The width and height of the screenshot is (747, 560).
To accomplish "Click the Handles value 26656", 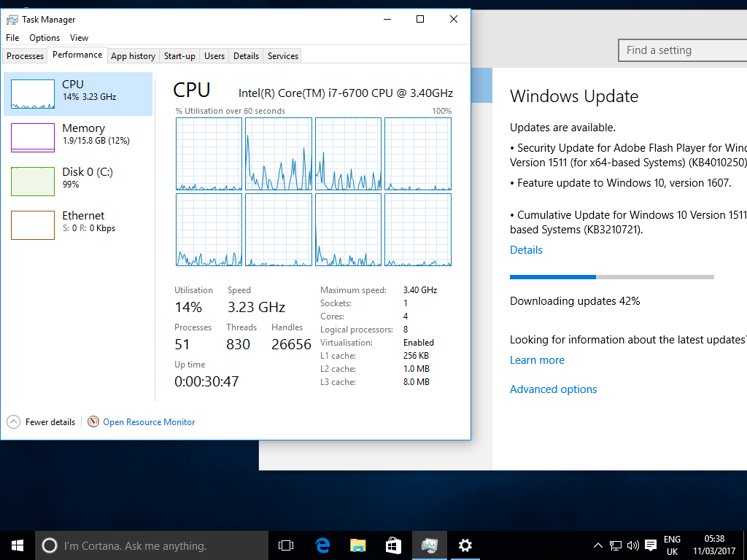I will (291, 344).
